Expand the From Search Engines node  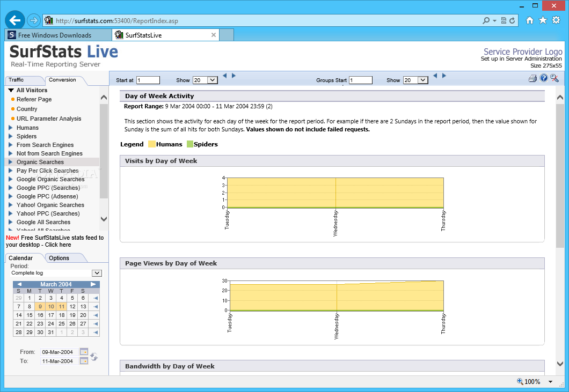click(11, 145)
